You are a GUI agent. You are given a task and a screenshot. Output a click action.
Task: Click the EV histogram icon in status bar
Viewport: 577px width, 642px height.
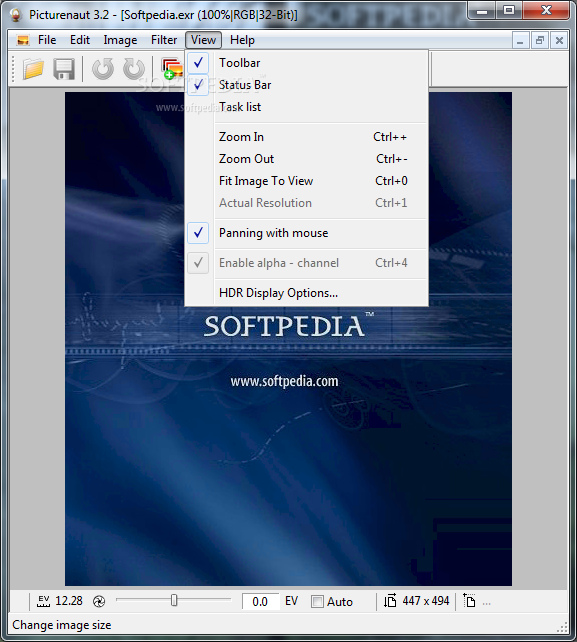tap(43, 601)
